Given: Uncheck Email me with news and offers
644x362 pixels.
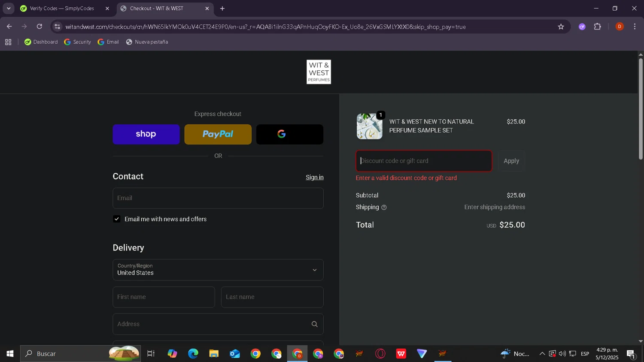Looking at the screenshot, I should (x=117, y=219).
